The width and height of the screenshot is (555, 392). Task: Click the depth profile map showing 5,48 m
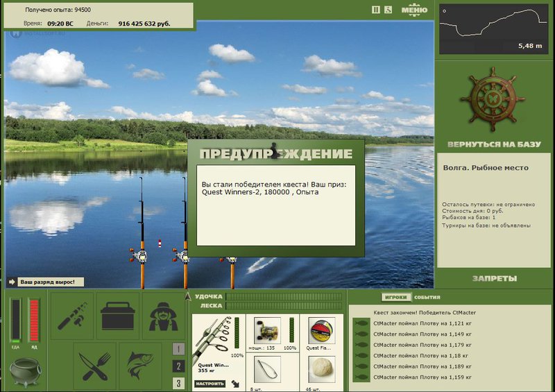click(493, 29)
